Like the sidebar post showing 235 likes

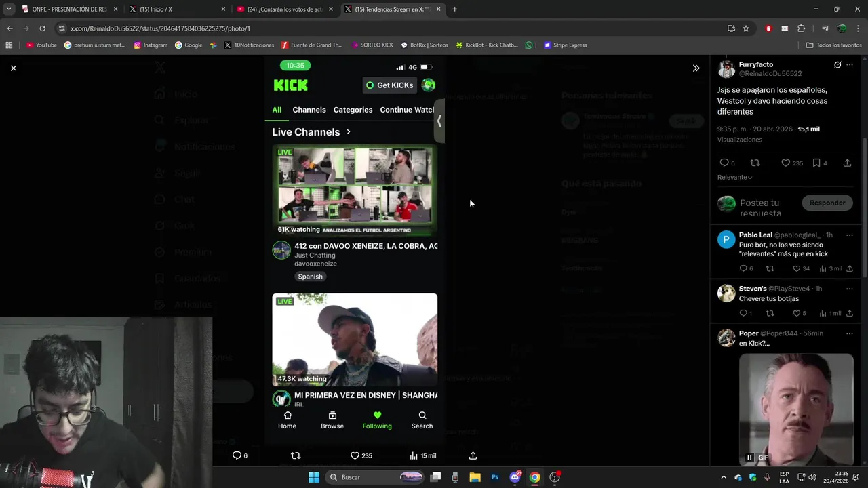tap(791, 163)
